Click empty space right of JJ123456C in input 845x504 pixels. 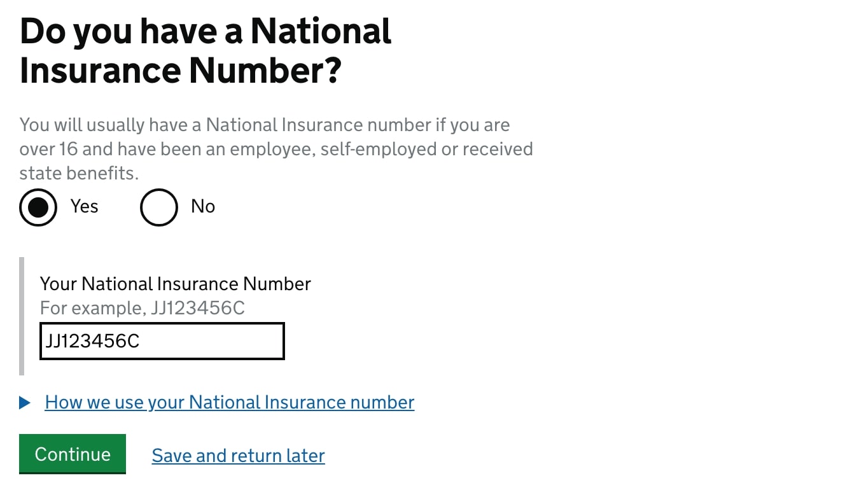coord(212,341)
